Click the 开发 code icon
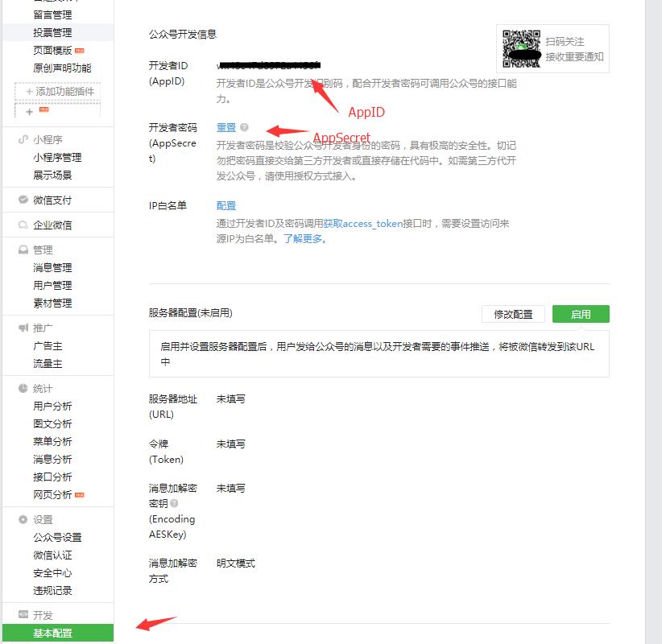This screenshot has width=662, height=644. (x=23, y=614)
